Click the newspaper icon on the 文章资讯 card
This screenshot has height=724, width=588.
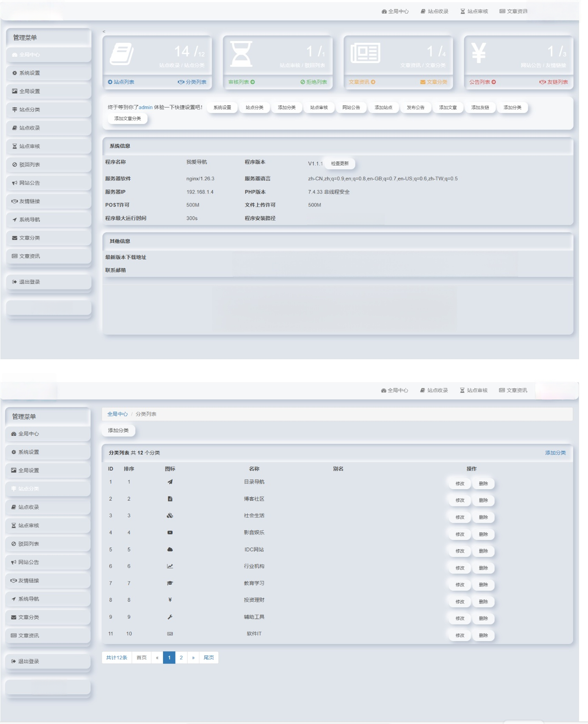(x=365, y=53)
